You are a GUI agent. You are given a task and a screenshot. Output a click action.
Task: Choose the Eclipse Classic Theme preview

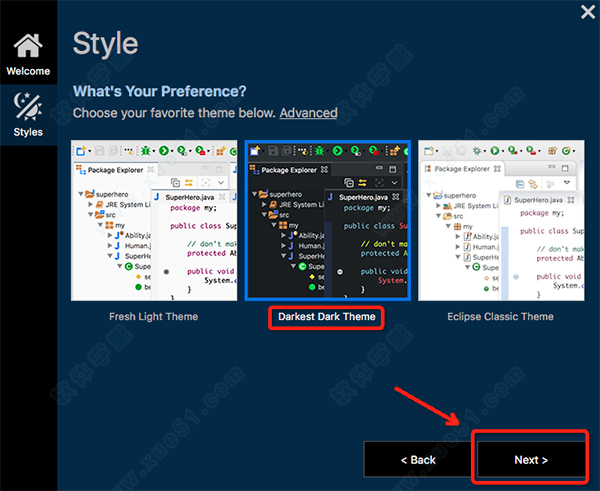(499, 219)
